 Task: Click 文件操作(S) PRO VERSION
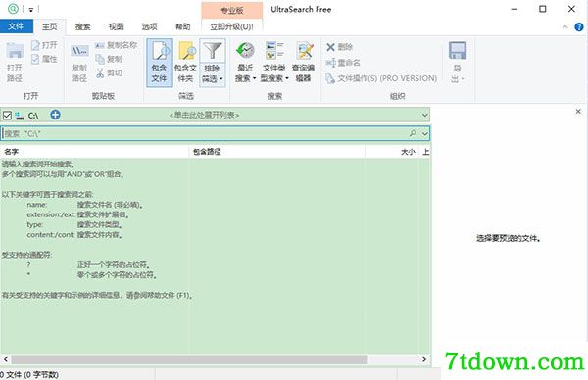[x=381, y=78]
